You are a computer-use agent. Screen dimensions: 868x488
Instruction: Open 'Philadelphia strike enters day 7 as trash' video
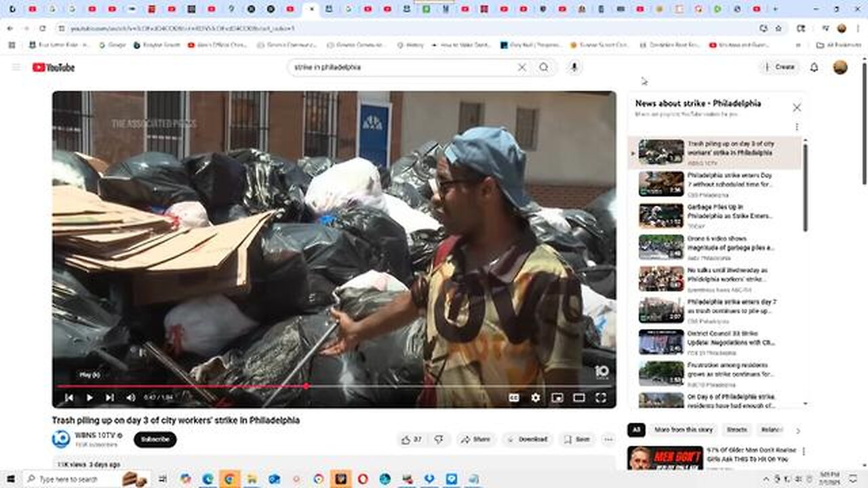(715, 310)
